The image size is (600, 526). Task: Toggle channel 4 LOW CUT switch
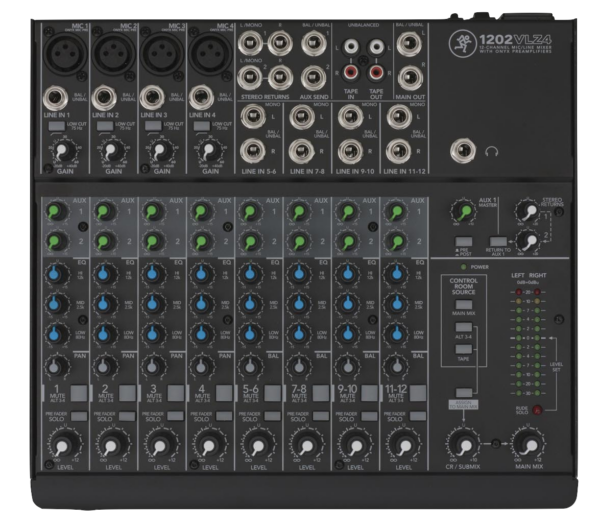[x=202, y=126]
